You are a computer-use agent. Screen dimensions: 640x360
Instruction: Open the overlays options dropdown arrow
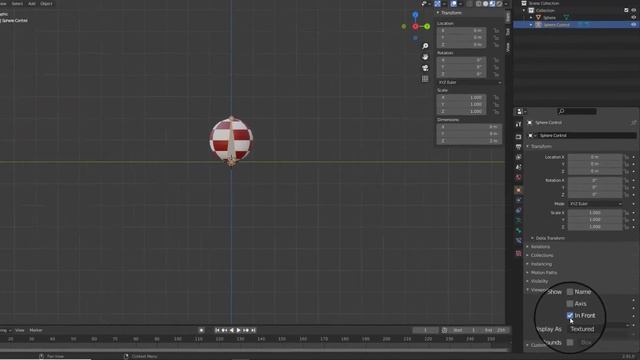460,4
